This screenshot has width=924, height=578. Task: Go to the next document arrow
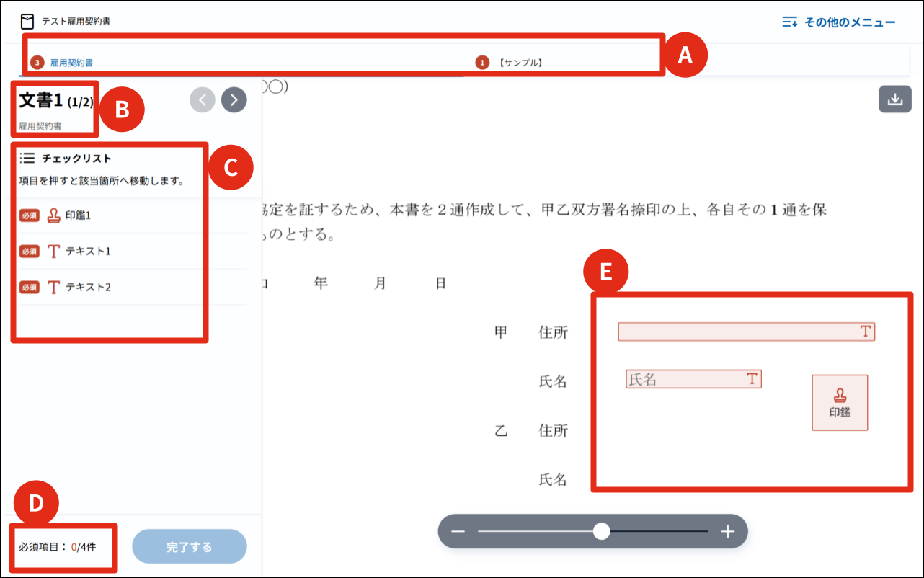(x=234, y=100)
